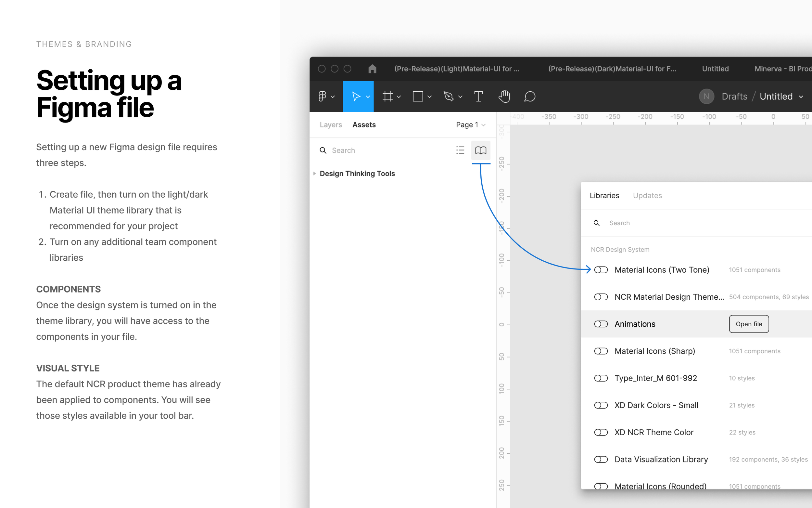Switch to the Layers tab

[x=331, y=125]
